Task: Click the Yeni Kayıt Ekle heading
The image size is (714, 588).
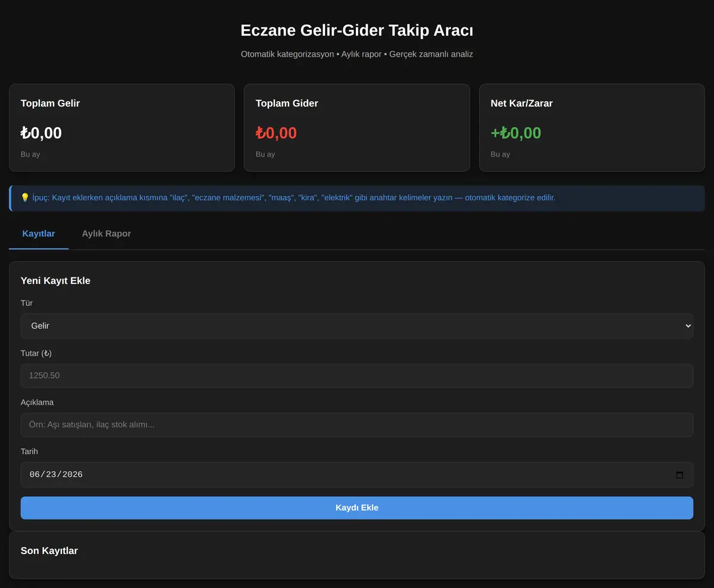Action: click(55, 280)
